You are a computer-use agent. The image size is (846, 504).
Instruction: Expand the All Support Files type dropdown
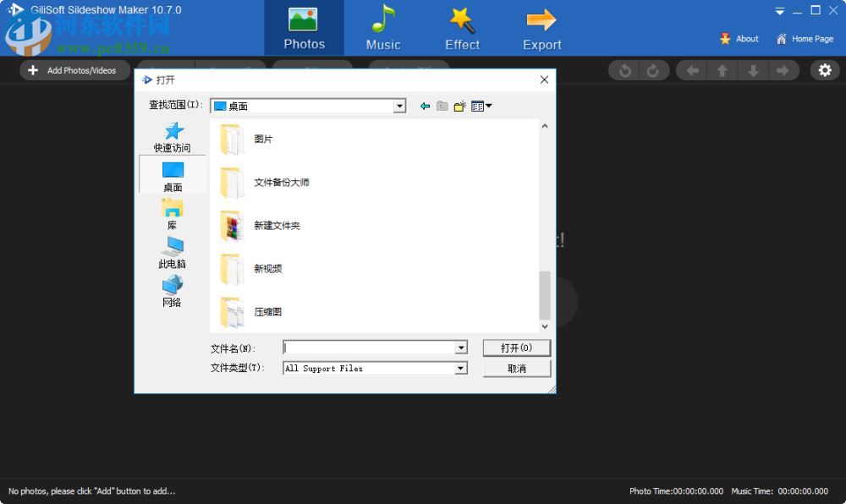click(462, 368)
